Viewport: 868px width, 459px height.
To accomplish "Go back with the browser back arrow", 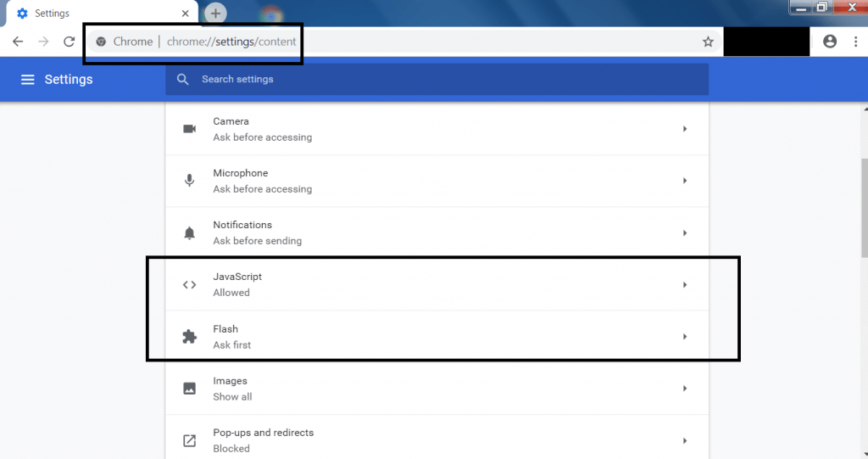I will tap(18, 42).
